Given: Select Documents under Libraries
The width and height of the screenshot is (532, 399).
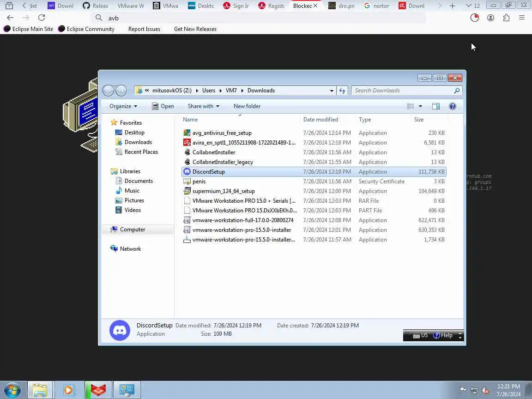Looking at the screenshot, I should click(134, 181).
